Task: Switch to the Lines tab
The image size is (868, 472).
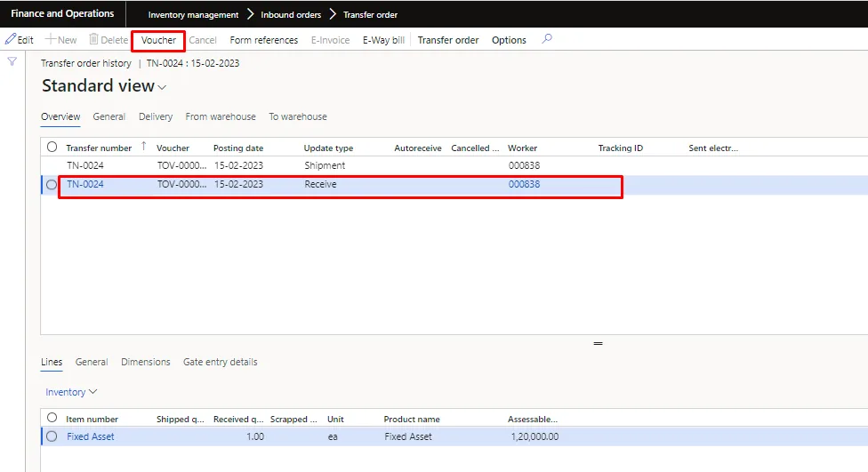Action: click(52, 362)
